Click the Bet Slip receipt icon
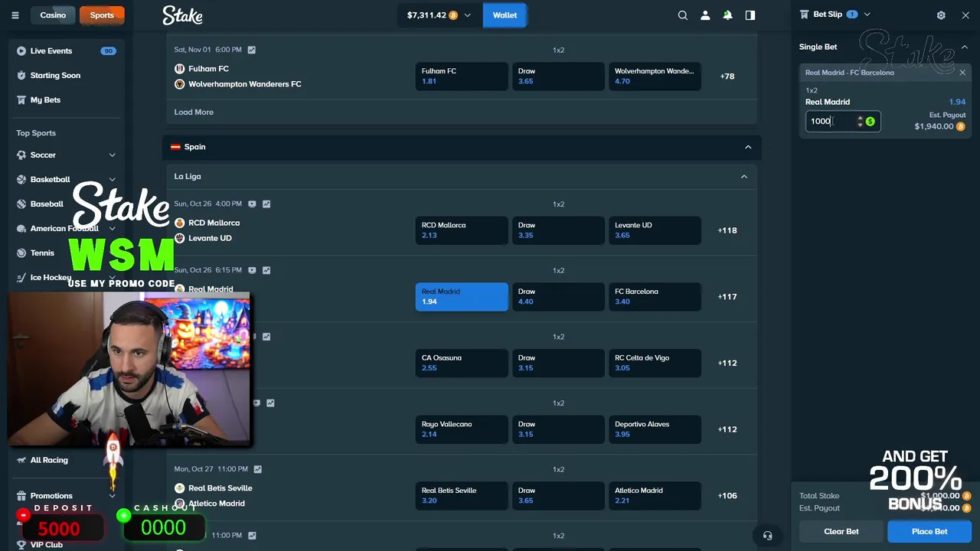Image resolution: width=980 pixels, height=551 pixels. (804, 15)
